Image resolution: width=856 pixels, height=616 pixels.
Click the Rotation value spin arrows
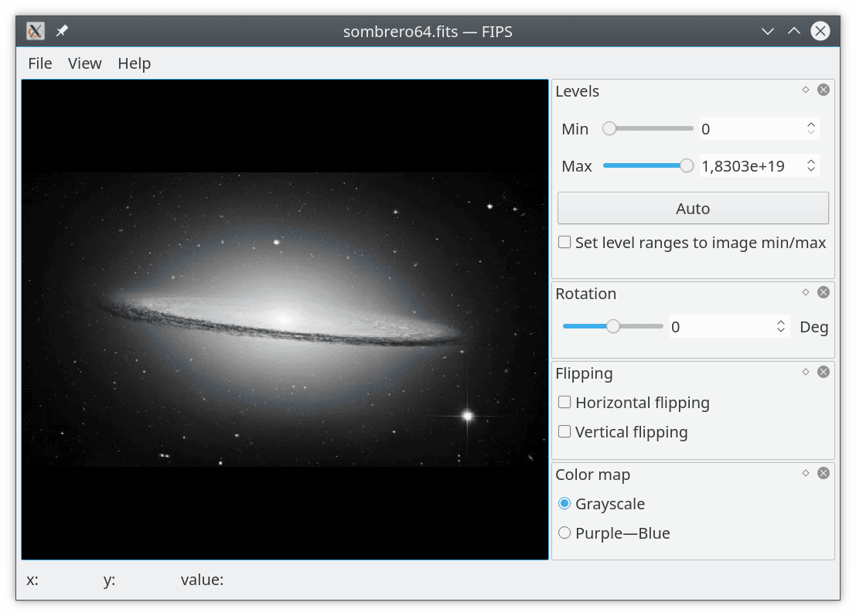(x=781, y=327)
